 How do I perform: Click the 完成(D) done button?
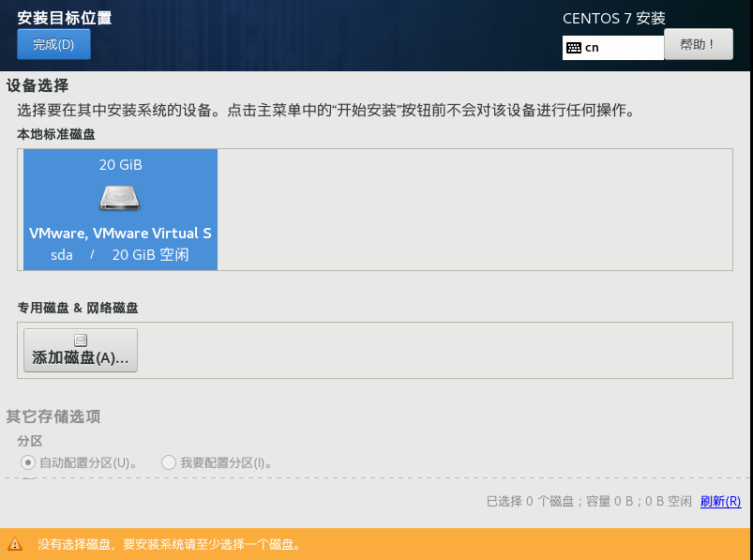coord(53,44)
